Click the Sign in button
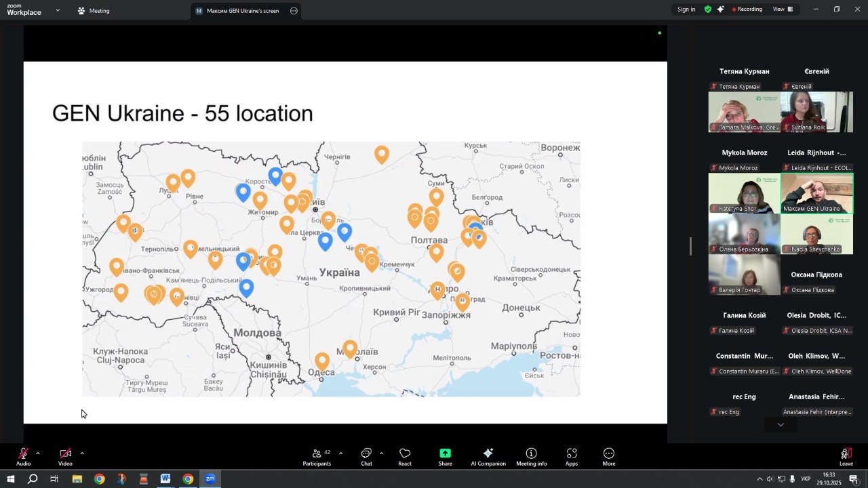868x488 pixels. (x=686, y=9)
